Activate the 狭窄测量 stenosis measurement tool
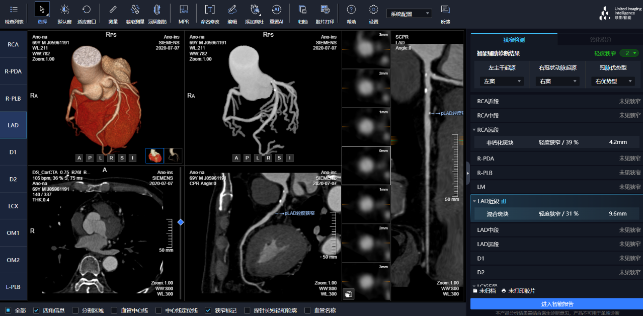Image resolution: width=644 pixels, height=316 pixels. [x=135, y=10]
